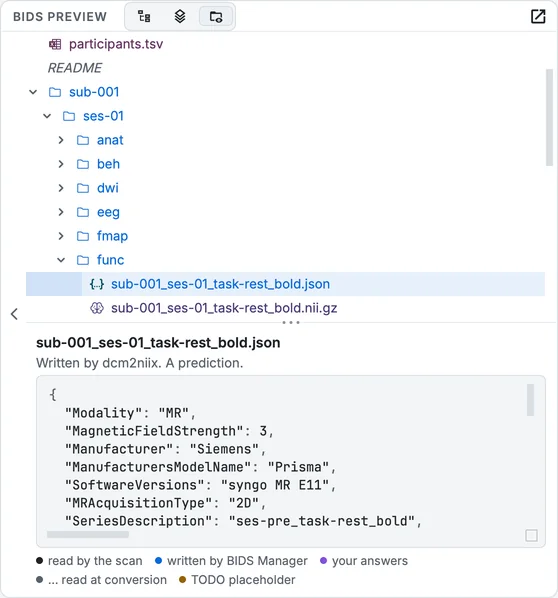558x598 pixels.
Task: Click the dwi folder icon
Action: 83,188
